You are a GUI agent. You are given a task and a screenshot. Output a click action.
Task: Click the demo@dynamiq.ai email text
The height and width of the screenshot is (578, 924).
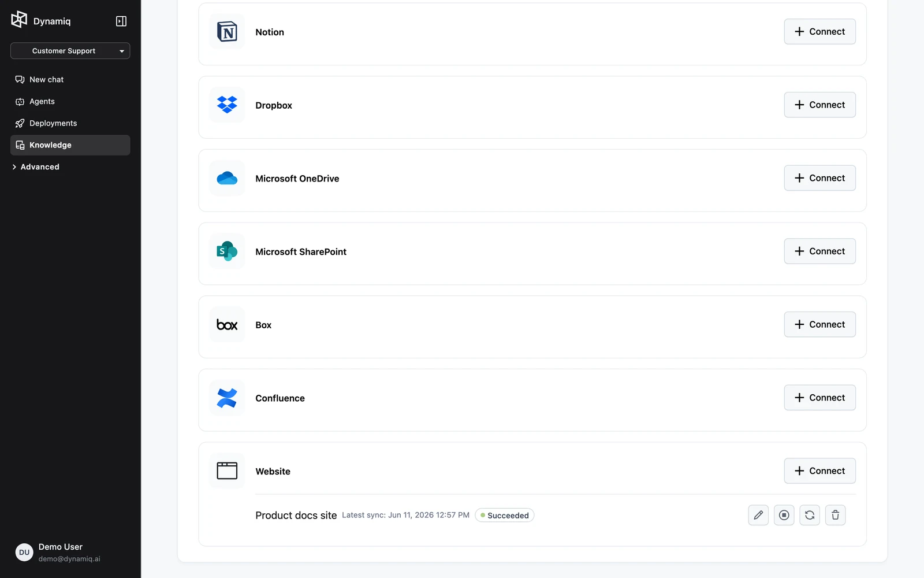coord(69,559)
